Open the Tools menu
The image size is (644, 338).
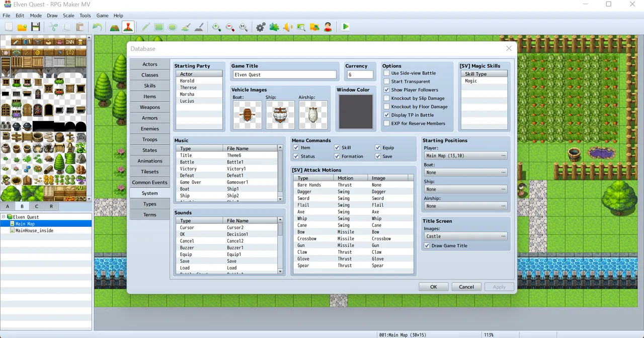(85, 16)
